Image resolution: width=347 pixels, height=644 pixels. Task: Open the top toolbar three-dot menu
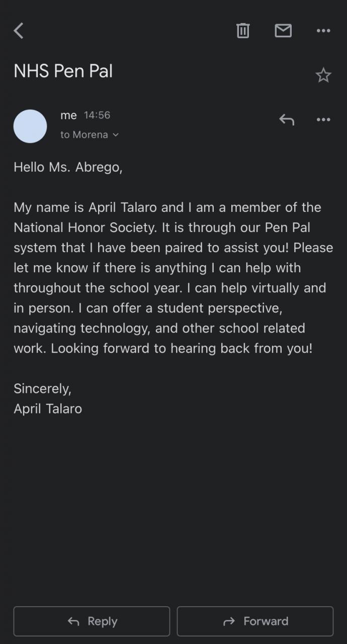(x=323, y=31)
